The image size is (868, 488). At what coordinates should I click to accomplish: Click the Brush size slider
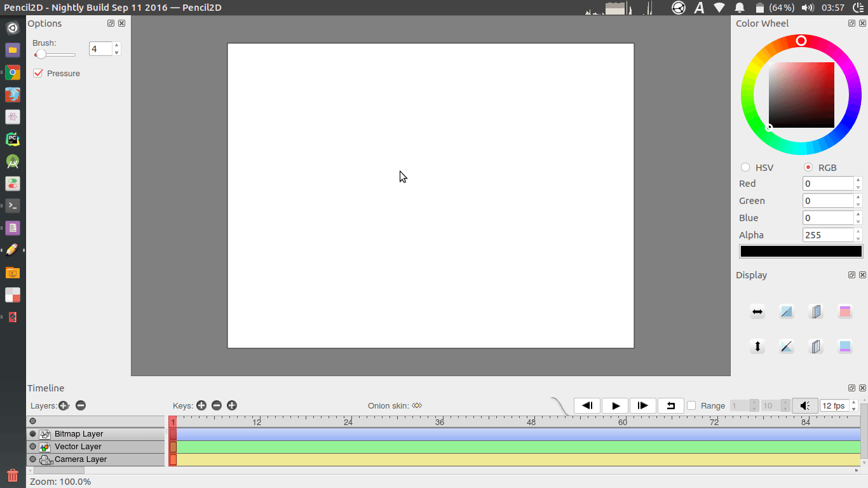point(55,55)
